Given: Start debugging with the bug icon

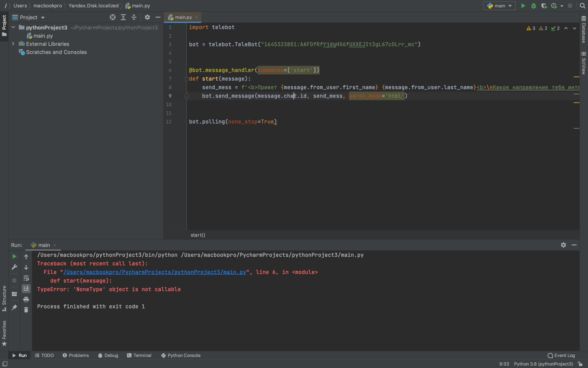Looking at the screenshot, I should tap(533, 6).
